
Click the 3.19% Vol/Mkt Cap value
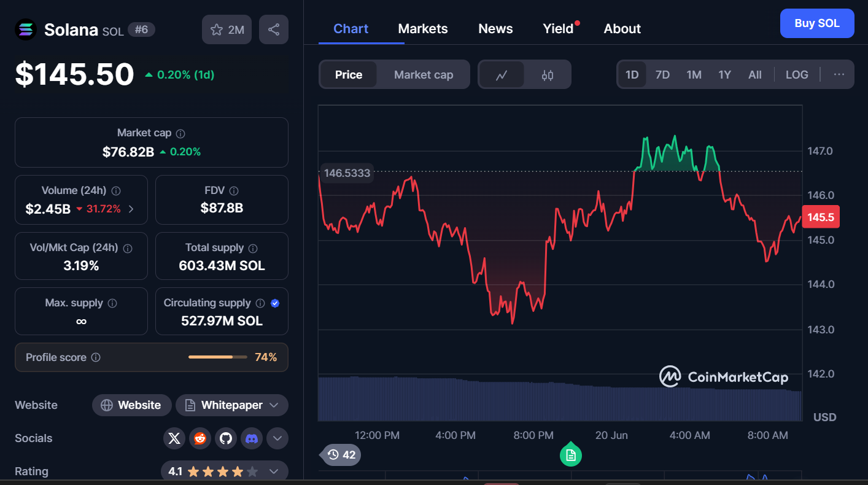point(81,266)
